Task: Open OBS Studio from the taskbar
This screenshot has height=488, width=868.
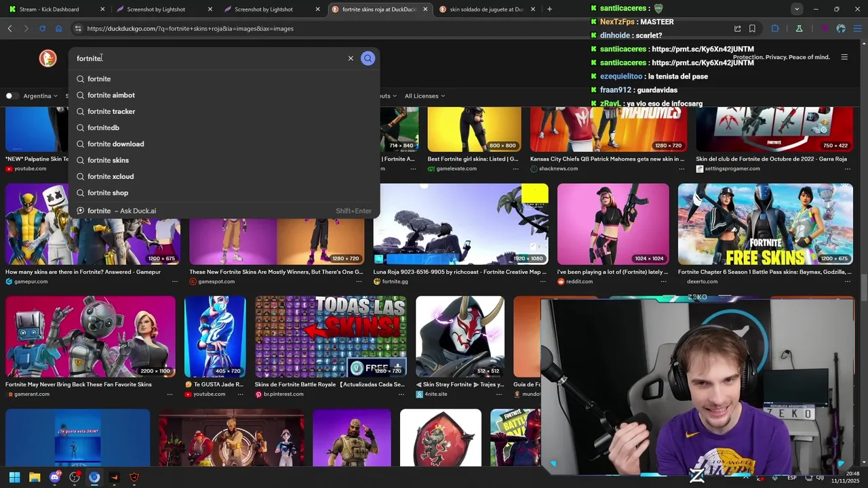Action: 75,477
